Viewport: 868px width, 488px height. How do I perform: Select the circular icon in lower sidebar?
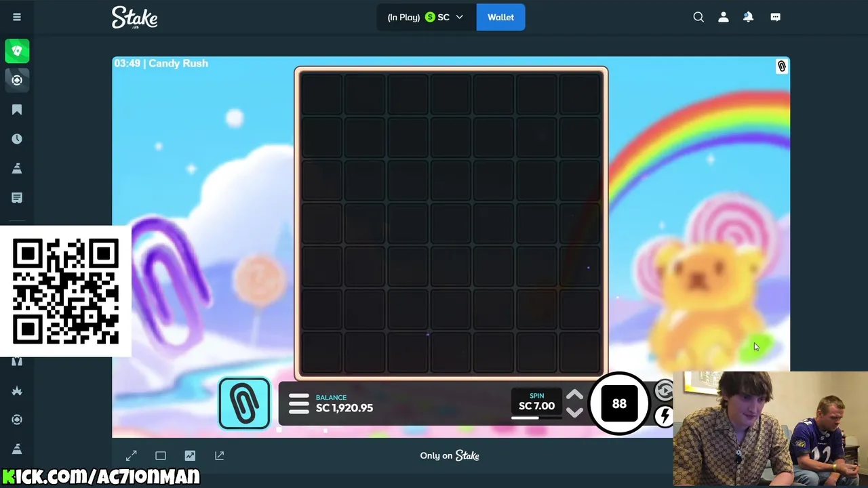pyautogui.click(x=17, y=420)
